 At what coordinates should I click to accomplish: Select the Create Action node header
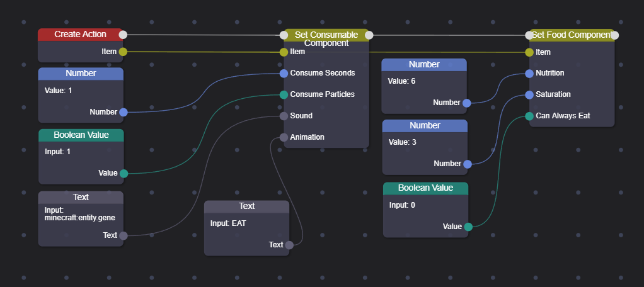[80, 35]
